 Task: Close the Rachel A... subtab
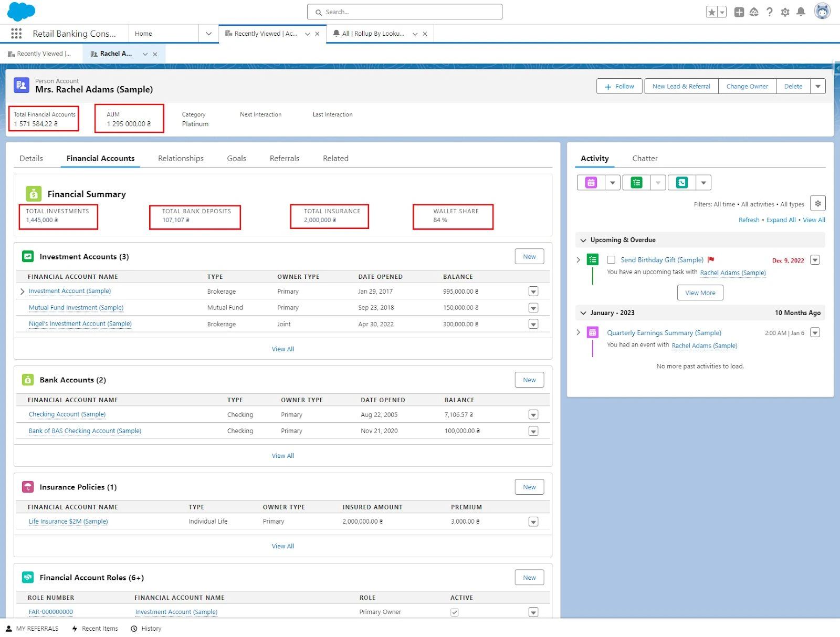click(155, 54)
